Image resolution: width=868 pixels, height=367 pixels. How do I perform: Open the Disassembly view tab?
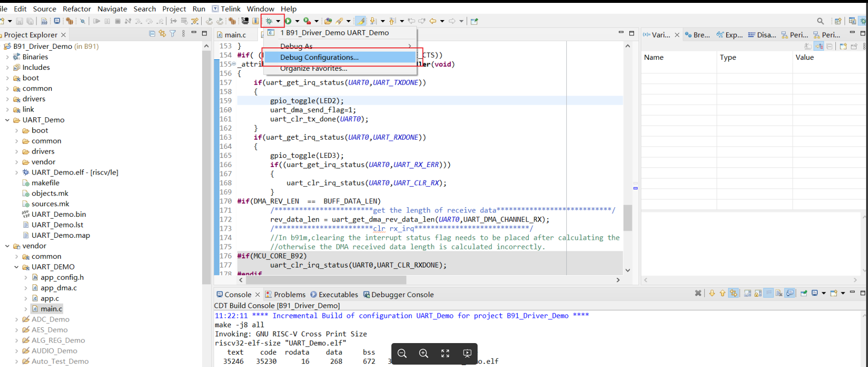(x=762, y=35)
